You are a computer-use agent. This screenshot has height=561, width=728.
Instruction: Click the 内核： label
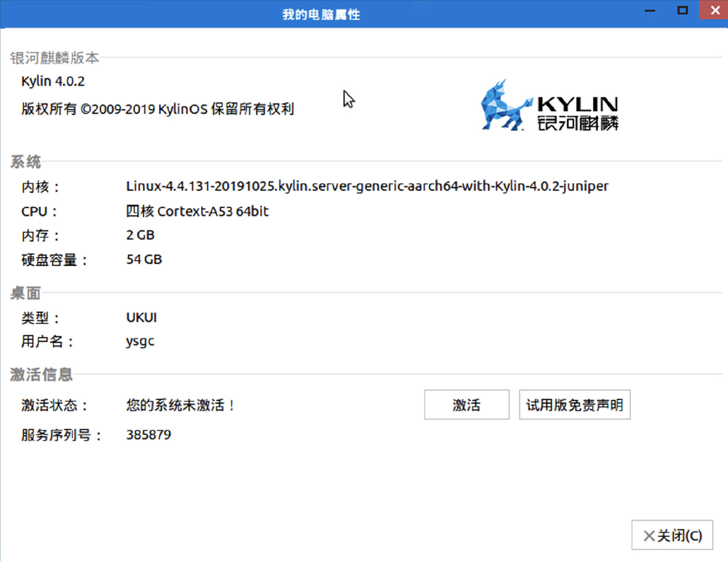point(41,186)
